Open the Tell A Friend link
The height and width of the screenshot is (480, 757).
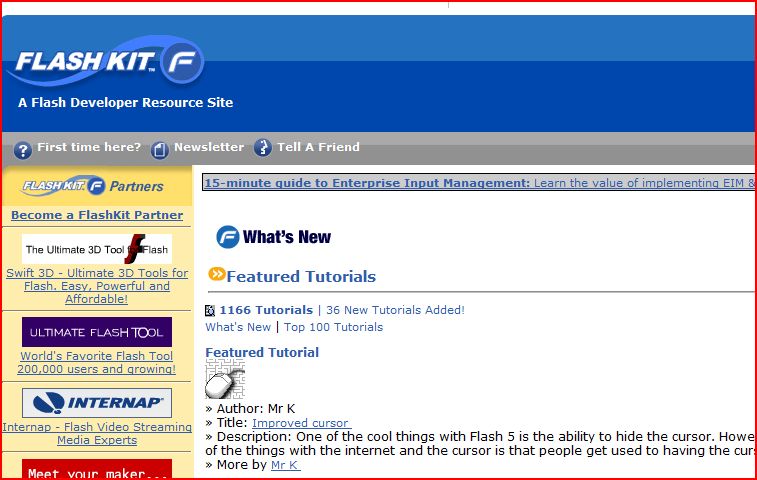[318, 147]
